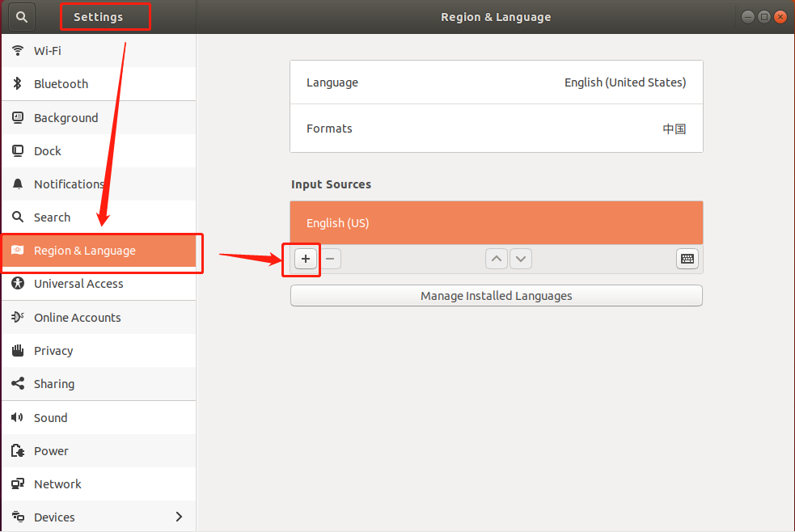This screenshot has width=795, height=532.
Task: Move input source down with arrow
Action: pos(521,259)
